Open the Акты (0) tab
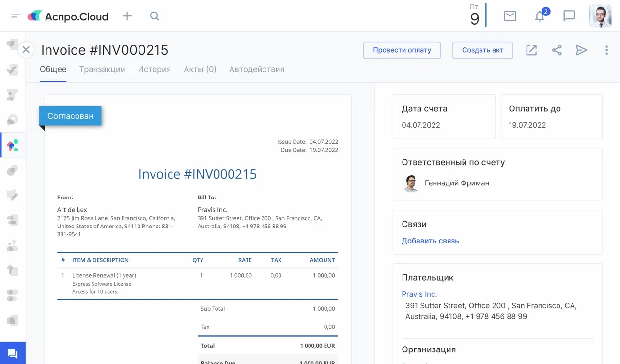This screenshot has width=620, height=364. pos(200,69)
